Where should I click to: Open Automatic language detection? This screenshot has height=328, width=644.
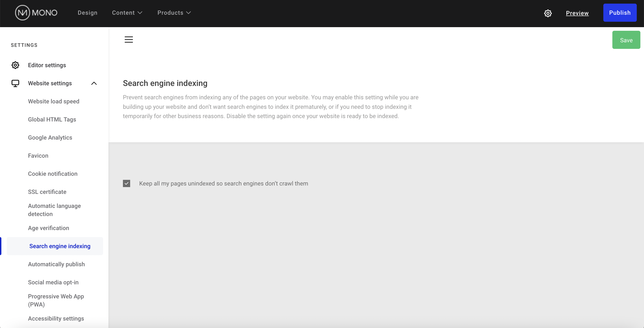(54, 210)
